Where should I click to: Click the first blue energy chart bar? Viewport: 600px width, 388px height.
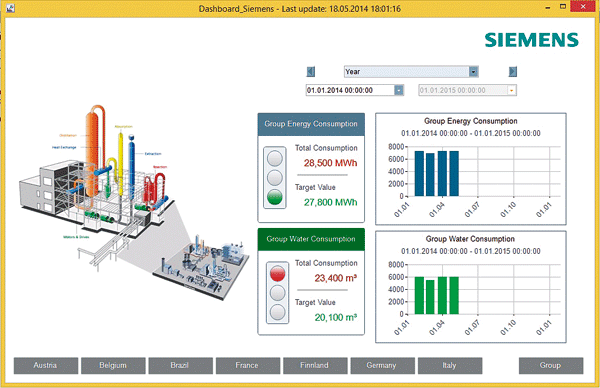419,174
